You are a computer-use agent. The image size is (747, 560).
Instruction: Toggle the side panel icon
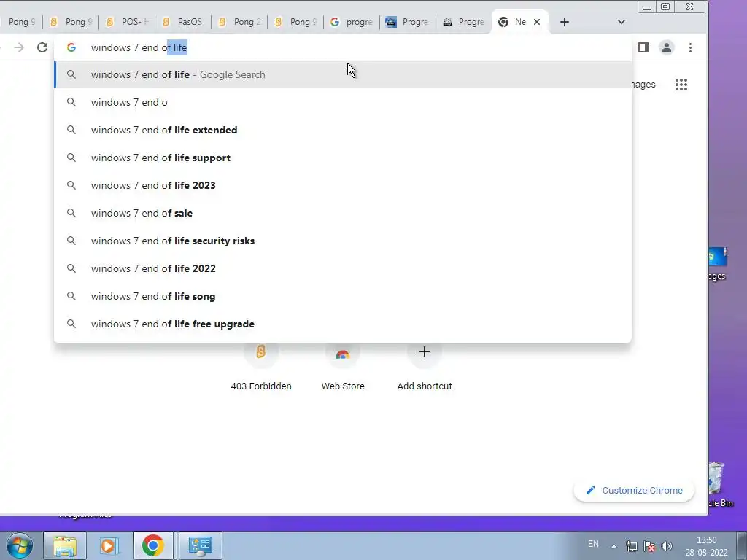[x=643, y=47]
